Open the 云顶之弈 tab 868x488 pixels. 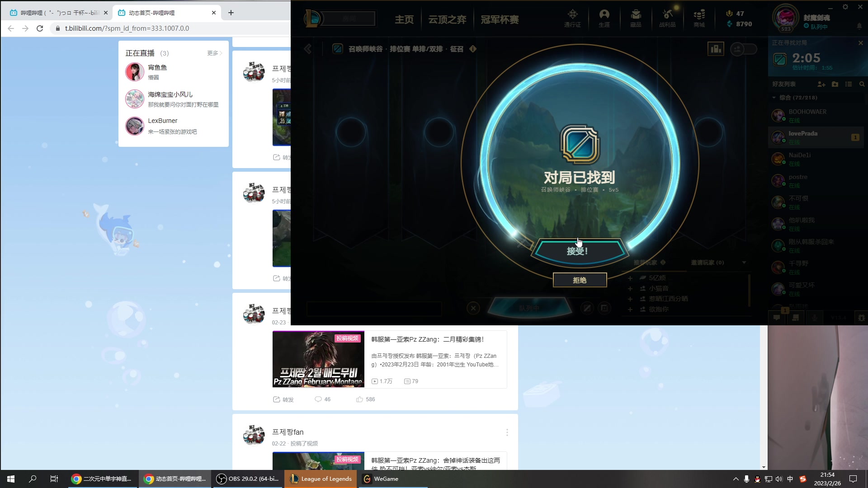pos(447,19)
